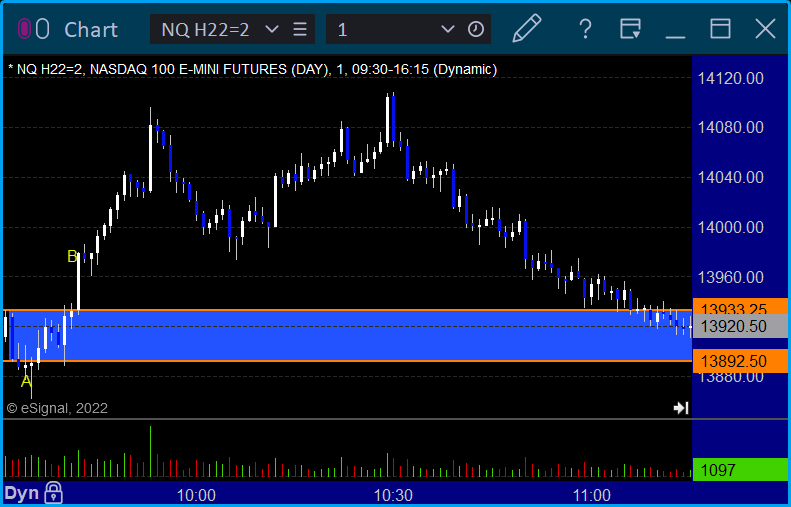Select the pencil drawing tools icon

527,28
